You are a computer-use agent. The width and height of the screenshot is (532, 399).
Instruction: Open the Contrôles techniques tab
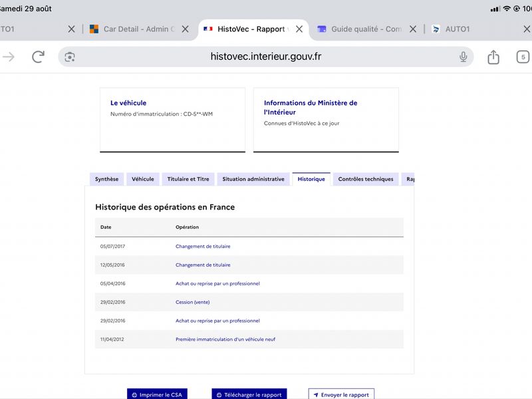(366, 179)
